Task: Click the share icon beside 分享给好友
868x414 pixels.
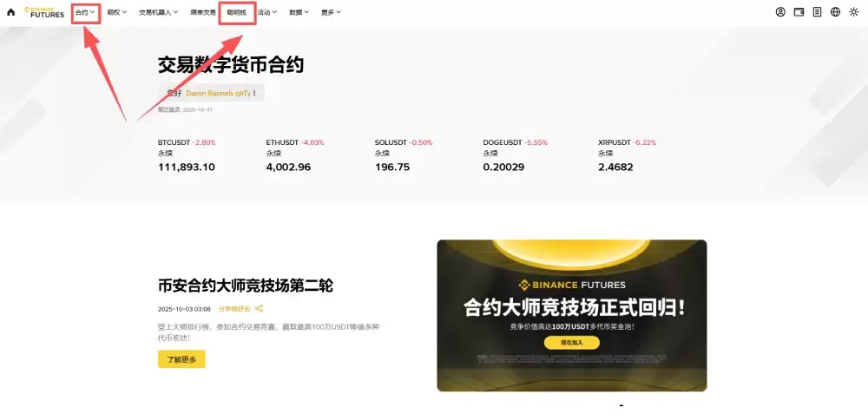Action: coord(259,308)
